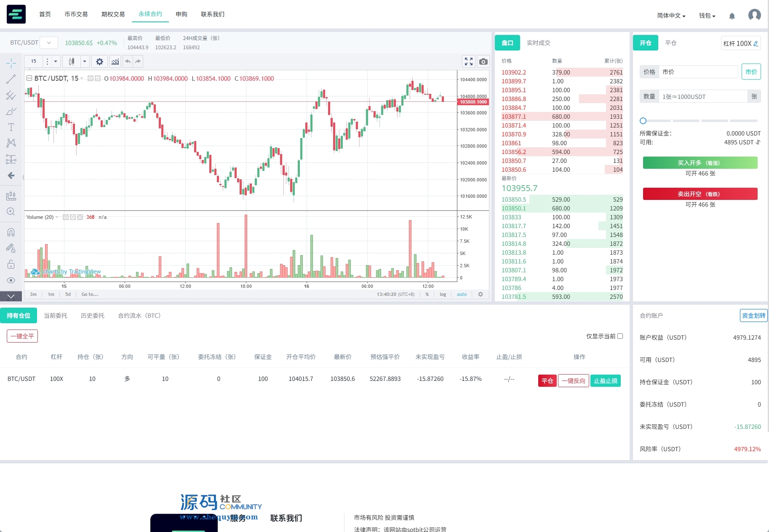Switch to 实时成交 tab
Screen dimensions: 769x532
click(538, 43)
